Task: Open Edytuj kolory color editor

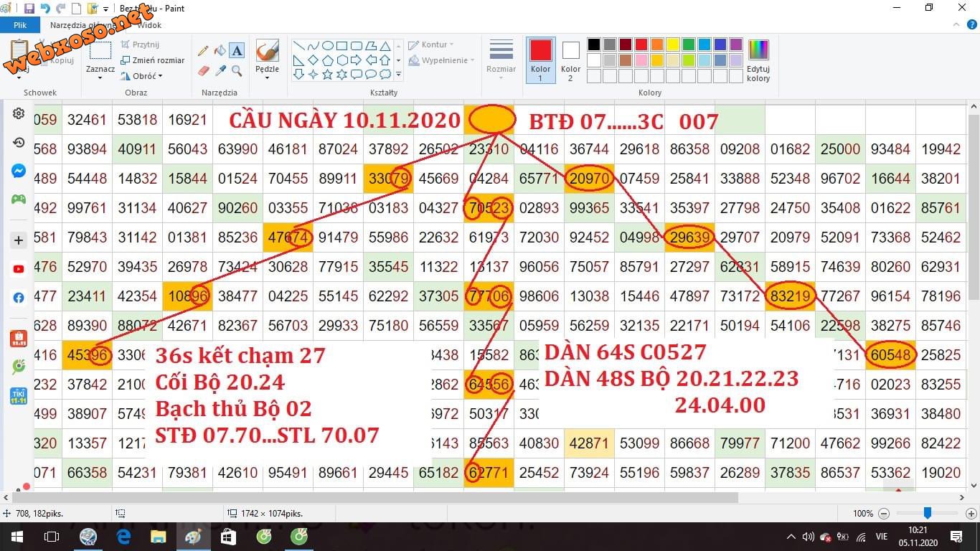Action: pyautogui.click(x=758, y=60)
